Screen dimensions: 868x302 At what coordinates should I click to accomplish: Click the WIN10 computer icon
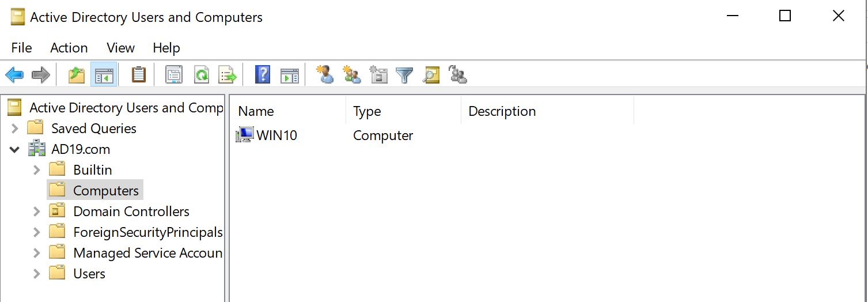245,135
